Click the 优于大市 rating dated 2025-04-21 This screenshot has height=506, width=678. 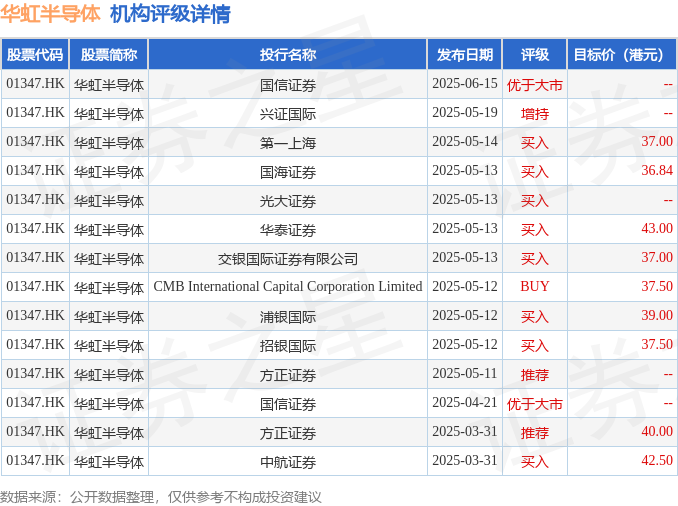tap(535, 404)
